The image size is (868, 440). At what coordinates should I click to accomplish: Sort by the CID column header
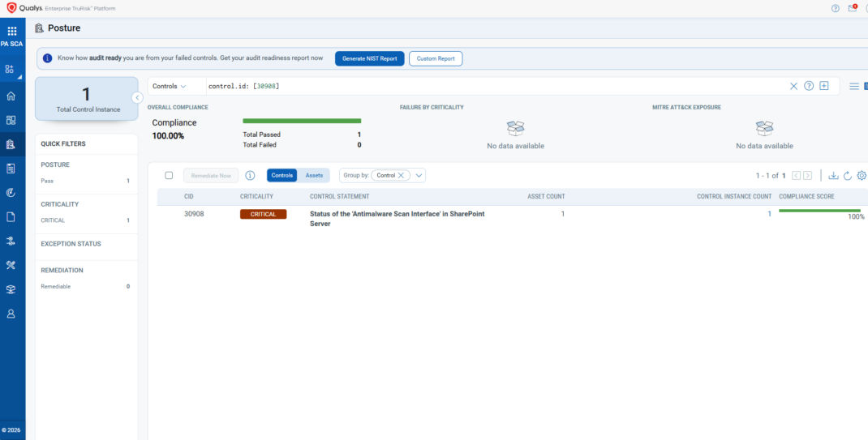[x=189, y=197]
